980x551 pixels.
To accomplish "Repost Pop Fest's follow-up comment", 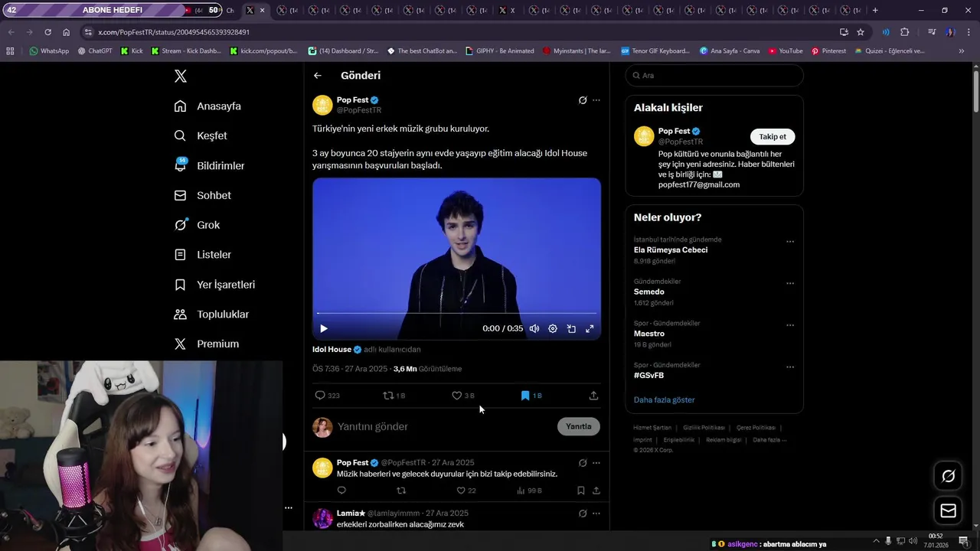I will point(401,491).
